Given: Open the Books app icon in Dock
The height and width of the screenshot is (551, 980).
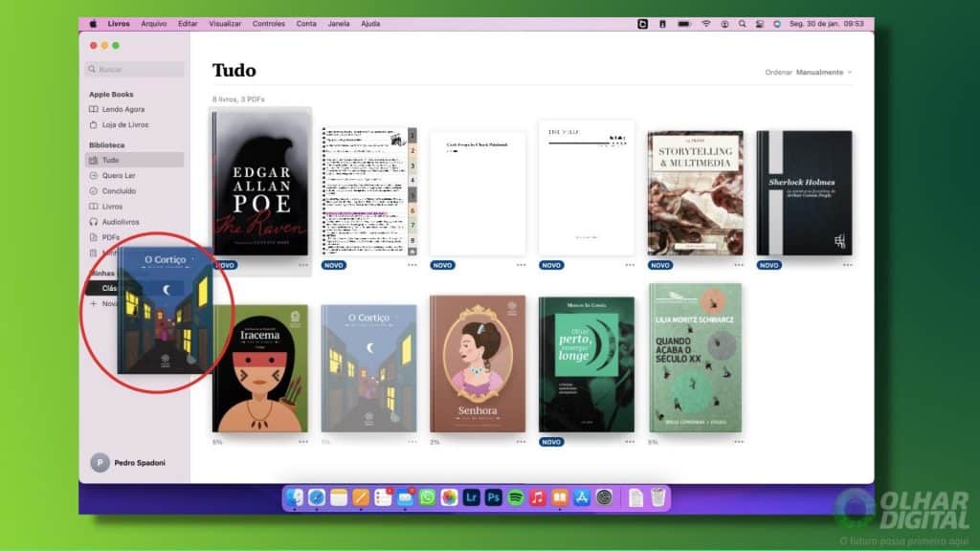Looking at the screenshot, I should pyautogui.click(x=559, y=497).
